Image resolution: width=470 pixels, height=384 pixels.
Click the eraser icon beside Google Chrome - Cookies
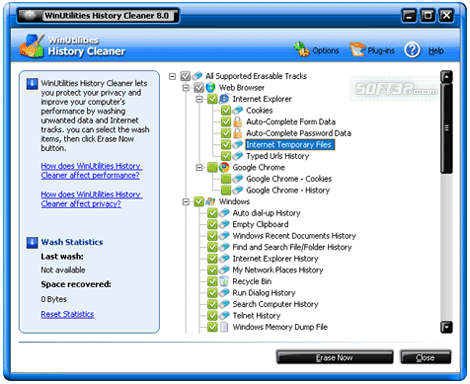[x=237, y=179]
